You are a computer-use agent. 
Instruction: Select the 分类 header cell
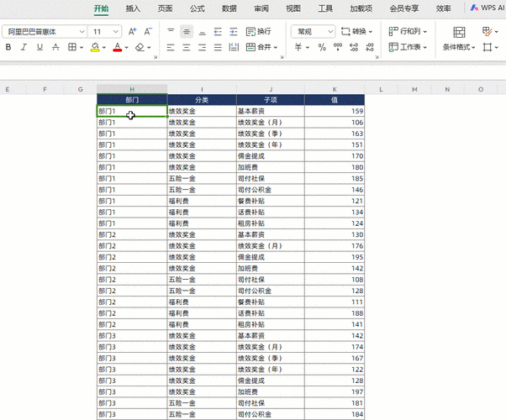(x=202, y=100)
